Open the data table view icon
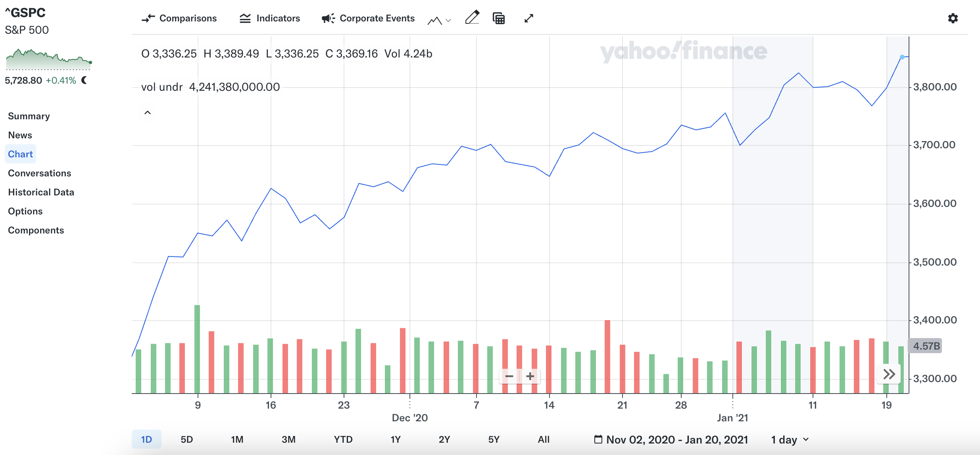This screenshot has width=980, height=455. [499, 18]
